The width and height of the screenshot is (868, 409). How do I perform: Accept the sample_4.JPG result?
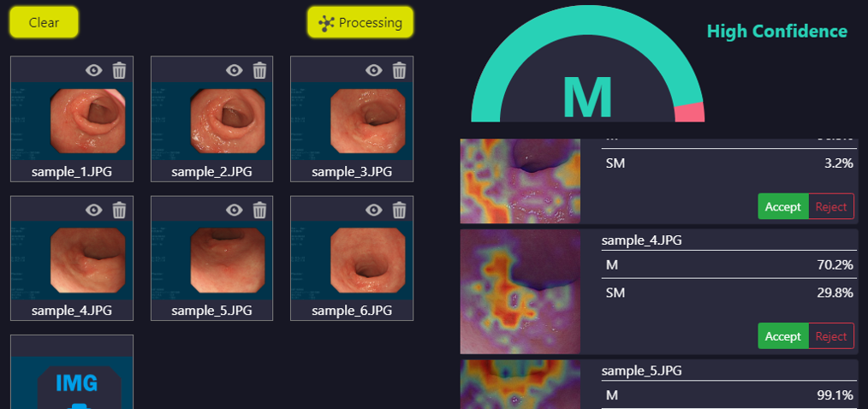pos(783,336)
